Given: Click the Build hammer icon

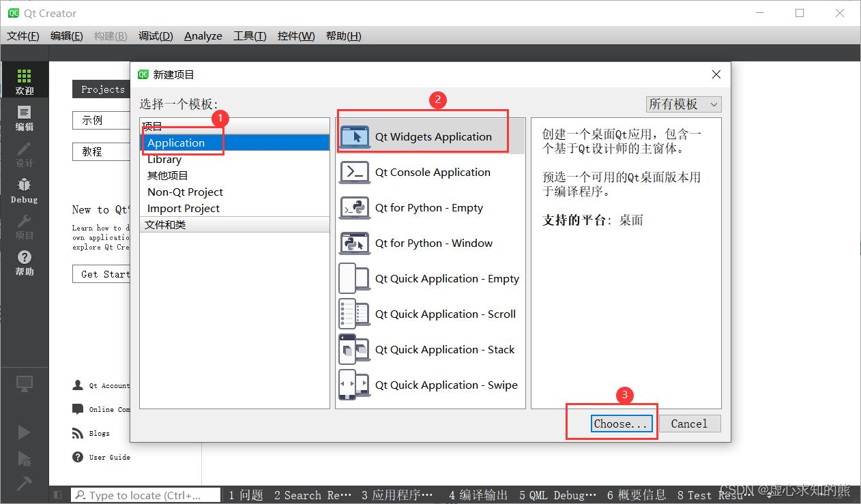Looking at the screenshot, I should click(24, 483).
